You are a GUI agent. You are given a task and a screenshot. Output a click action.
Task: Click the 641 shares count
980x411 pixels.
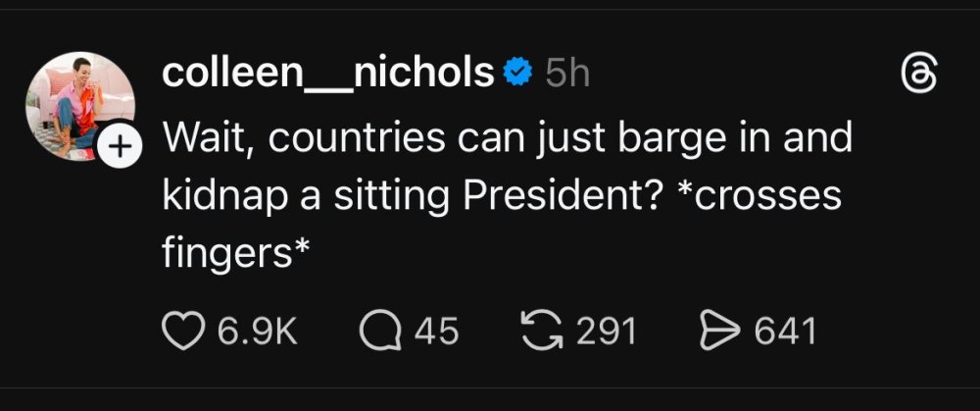pyautogui.click(x=785, y=330)
